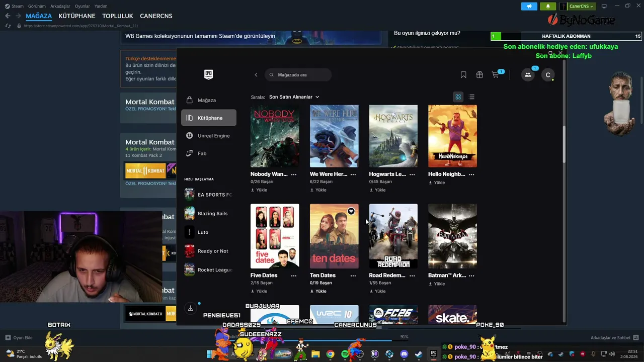Image resolution: width=644 pixels, height=362 pixels.
Task: Open the Five Dates cover
Action: (275, 236)
